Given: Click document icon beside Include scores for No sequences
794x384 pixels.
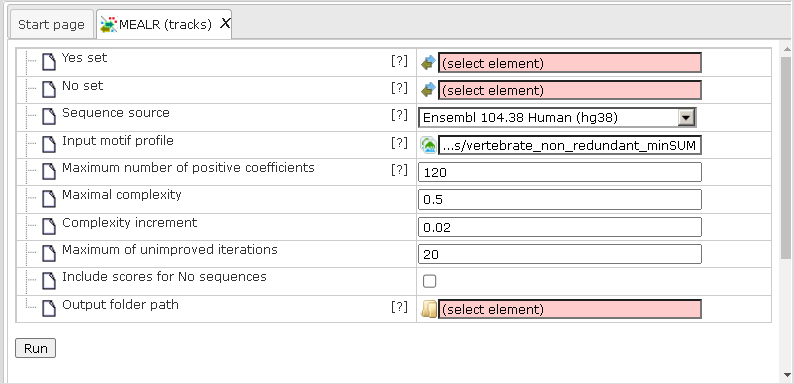Looking at the screenshot, I should click(49, 281).
